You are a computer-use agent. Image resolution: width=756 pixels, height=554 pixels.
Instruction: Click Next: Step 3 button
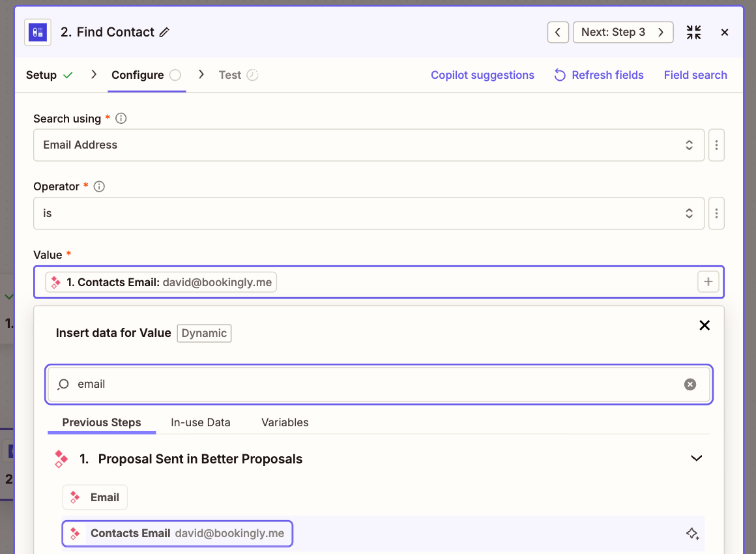pos(623,33)
